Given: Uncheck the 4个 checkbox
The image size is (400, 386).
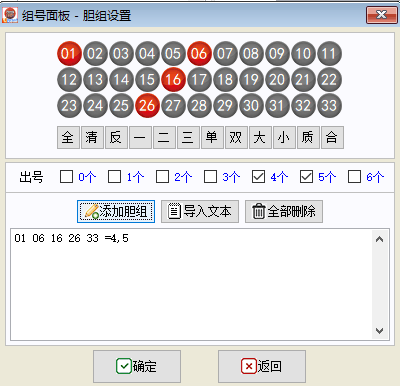Looking at the screenshot, I should point(258,177).
